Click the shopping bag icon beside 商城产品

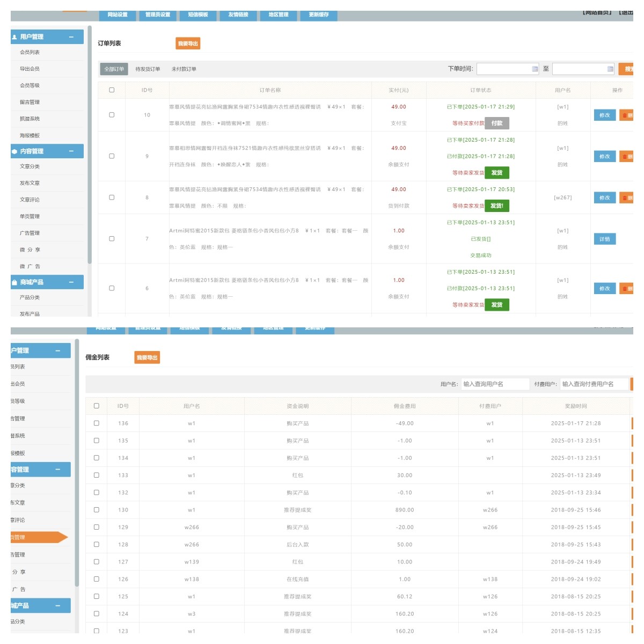coord(14,282)
